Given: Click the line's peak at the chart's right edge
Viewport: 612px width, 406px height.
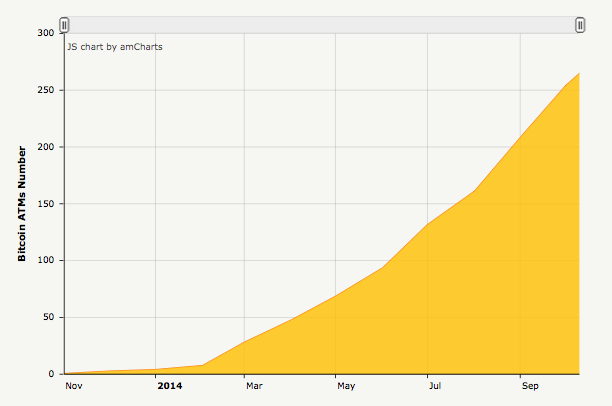Looking at the screenshot, I should 579,73.
